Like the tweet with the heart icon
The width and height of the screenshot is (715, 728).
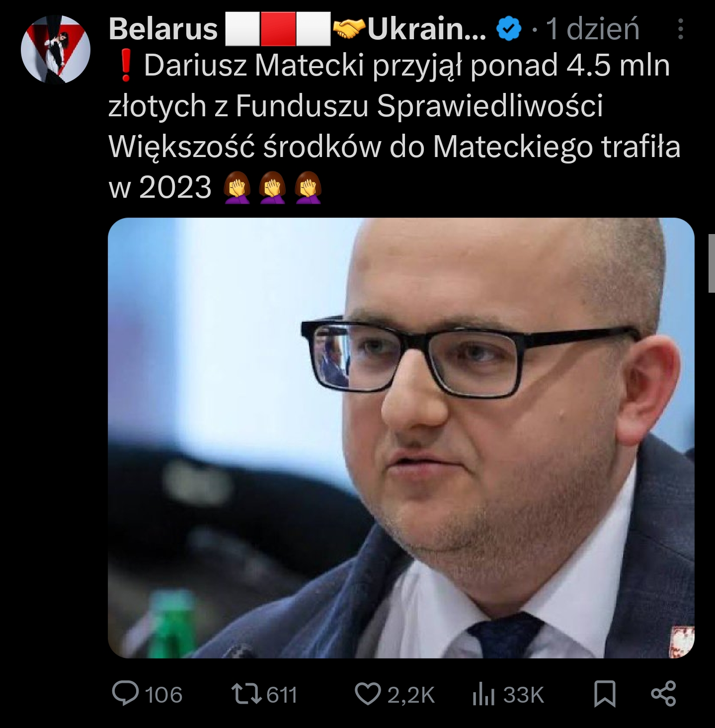coord(368,694)
